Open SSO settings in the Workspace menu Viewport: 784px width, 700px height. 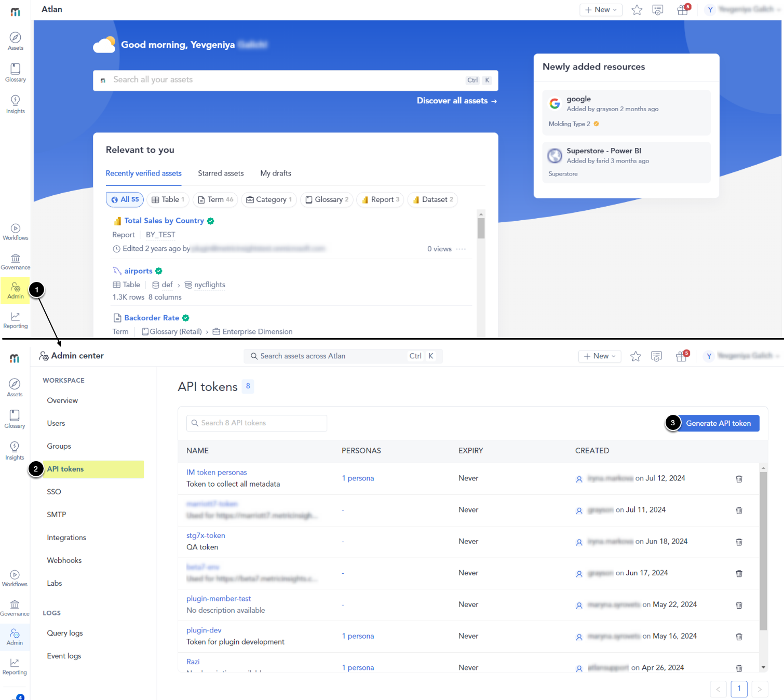(54, 492)
